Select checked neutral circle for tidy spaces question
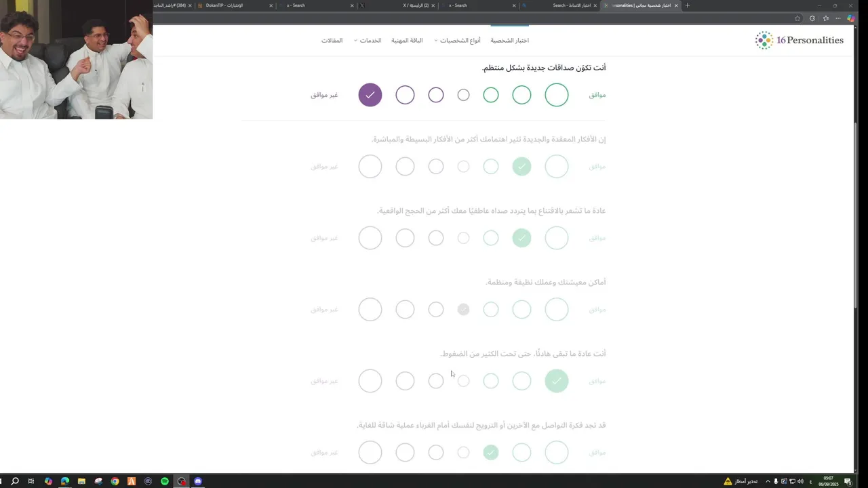 [x=463, y=309]
